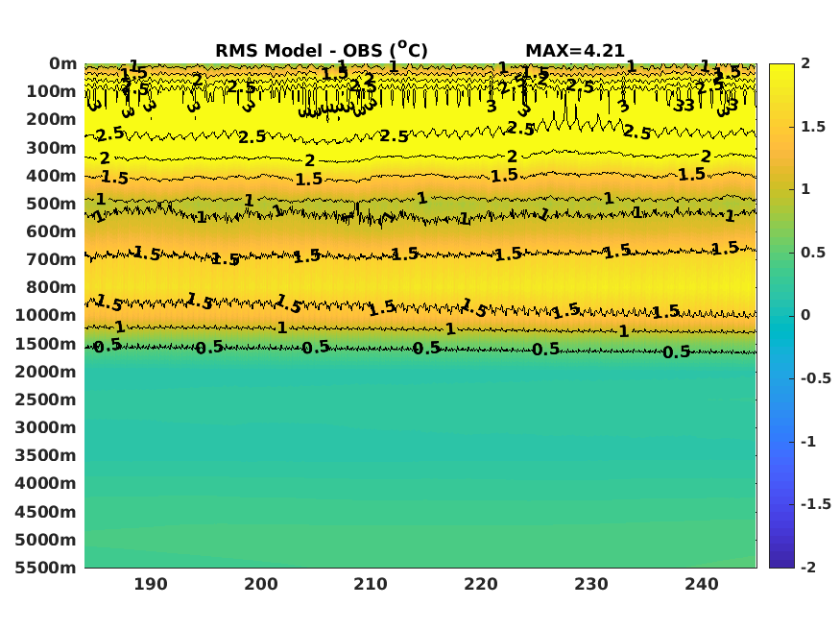
Task: Click the colorbar tick label "-1"
Action: pos(808,442)
